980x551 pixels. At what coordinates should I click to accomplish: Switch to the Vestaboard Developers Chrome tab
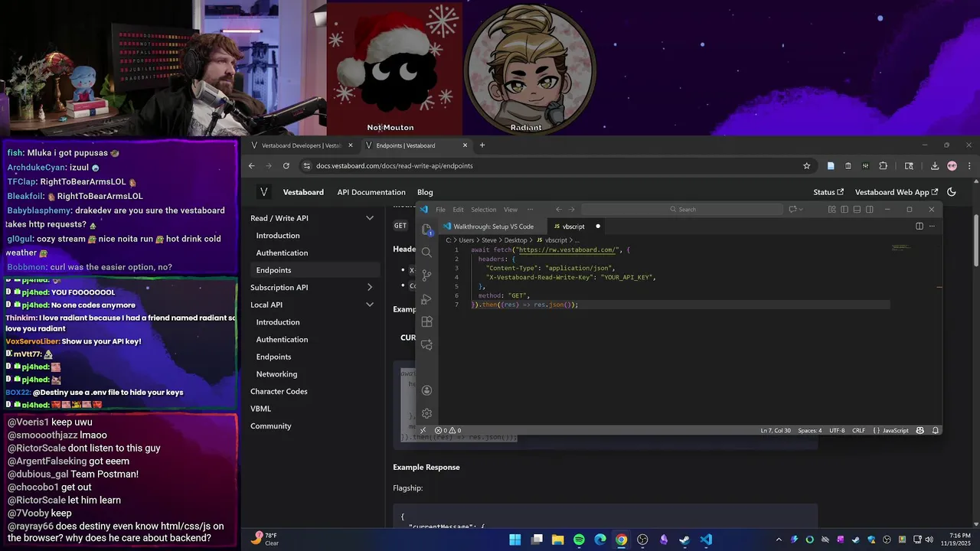point(302,145)
